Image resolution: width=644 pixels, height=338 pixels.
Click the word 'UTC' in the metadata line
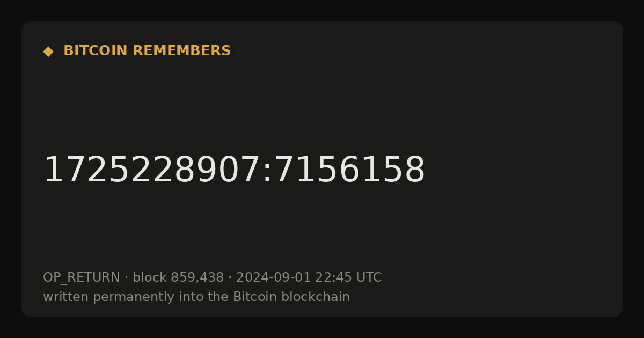[x=369, y=277]
